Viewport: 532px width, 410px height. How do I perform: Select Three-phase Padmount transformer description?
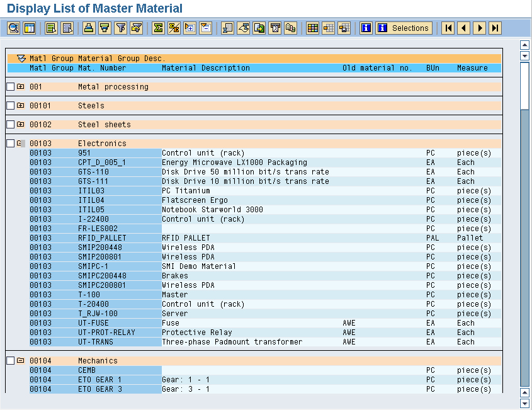click(232, 342)
